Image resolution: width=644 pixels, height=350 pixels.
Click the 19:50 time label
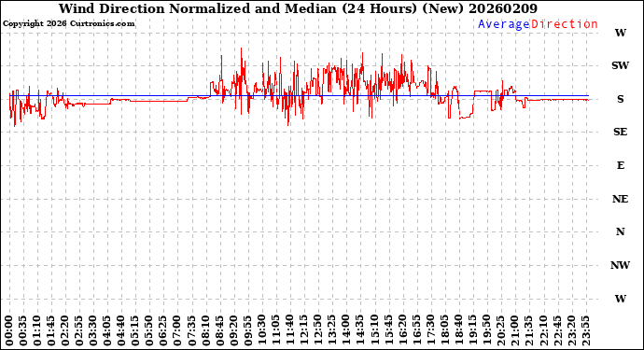(486, 330)
